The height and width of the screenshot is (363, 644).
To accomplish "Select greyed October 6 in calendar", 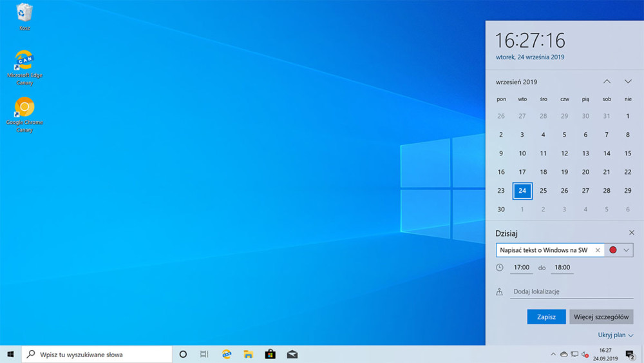I will click(627, 210).
